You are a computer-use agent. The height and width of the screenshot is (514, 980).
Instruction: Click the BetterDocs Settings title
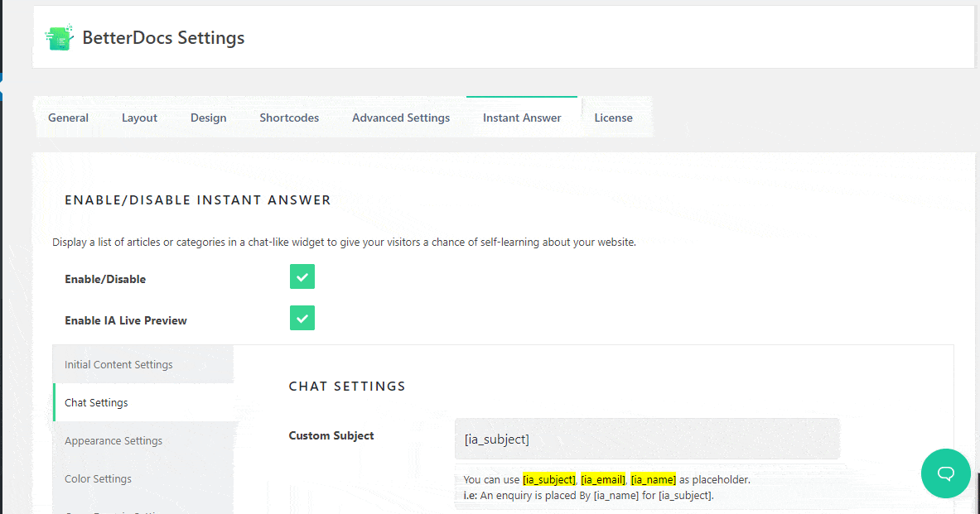(163, 37)
